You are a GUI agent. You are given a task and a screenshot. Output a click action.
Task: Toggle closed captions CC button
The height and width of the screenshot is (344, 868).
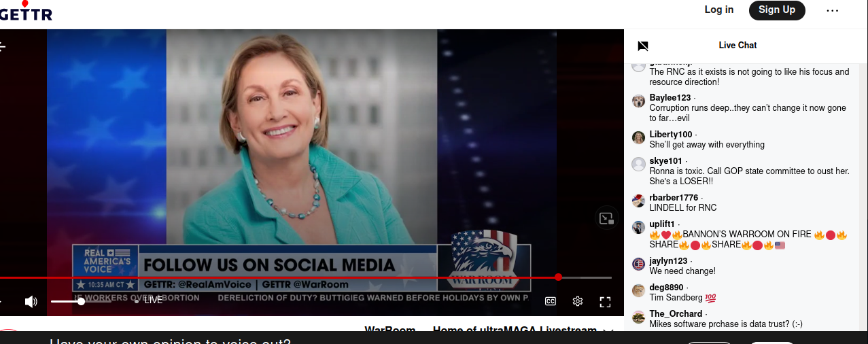pos(551,301)
